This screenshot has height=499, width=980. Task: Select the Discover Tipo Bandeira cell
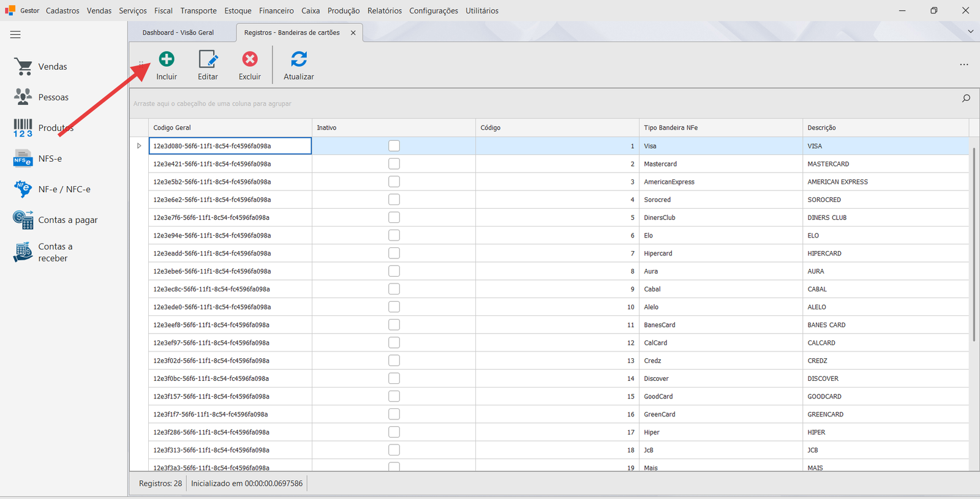(721, 378)
